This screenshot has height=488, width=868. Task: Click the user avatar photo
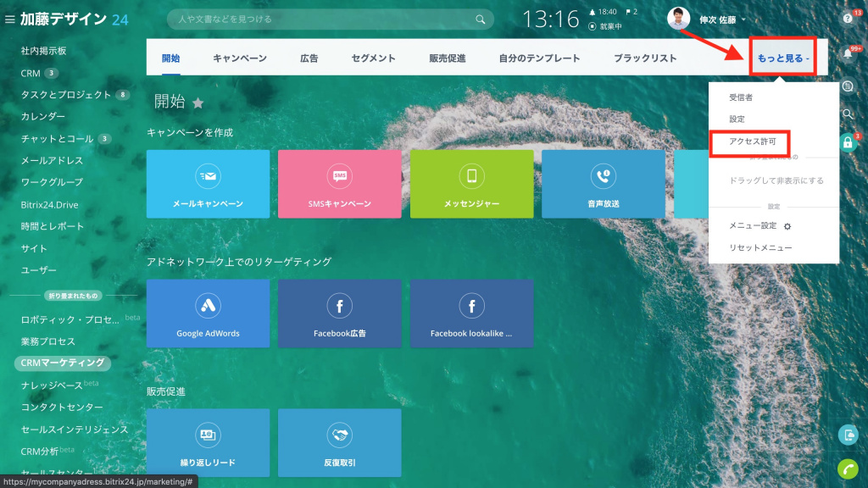pyautogui.click(x=678, y=19)
